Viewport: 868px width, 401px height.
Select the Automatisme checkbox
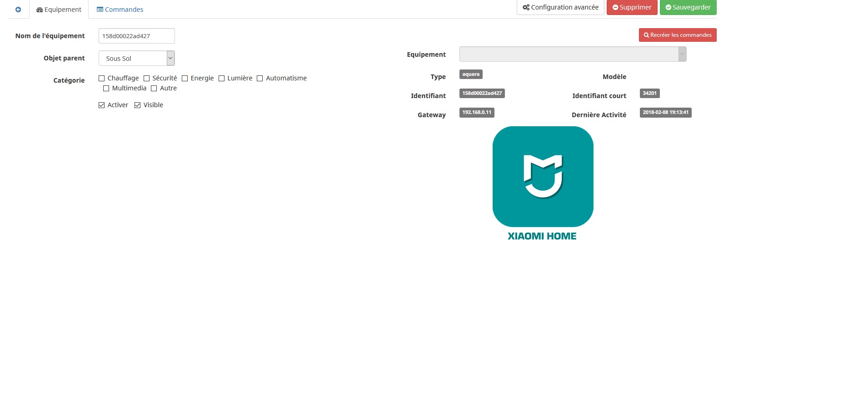[260, 79]
